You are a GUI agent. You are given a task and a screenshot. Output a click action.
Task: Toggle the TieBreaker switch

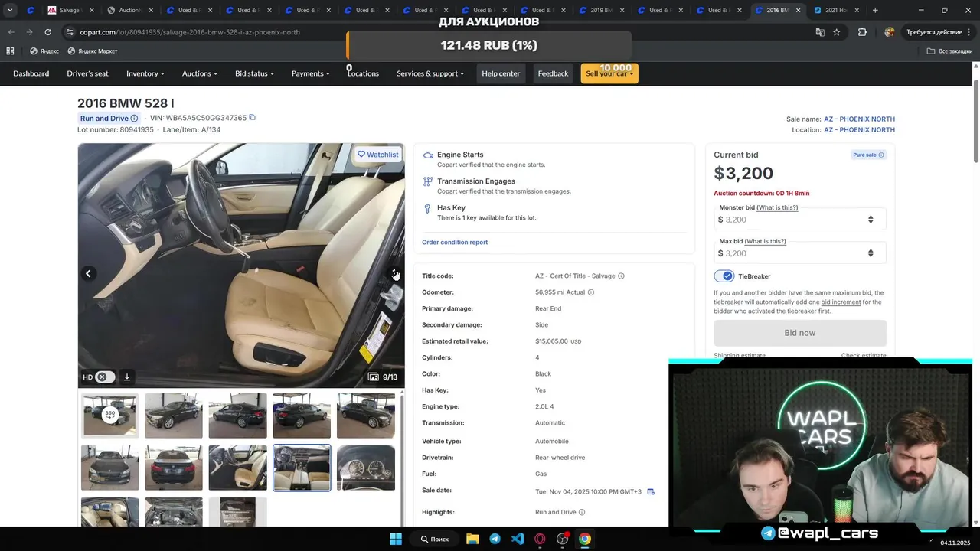[724, 276]
